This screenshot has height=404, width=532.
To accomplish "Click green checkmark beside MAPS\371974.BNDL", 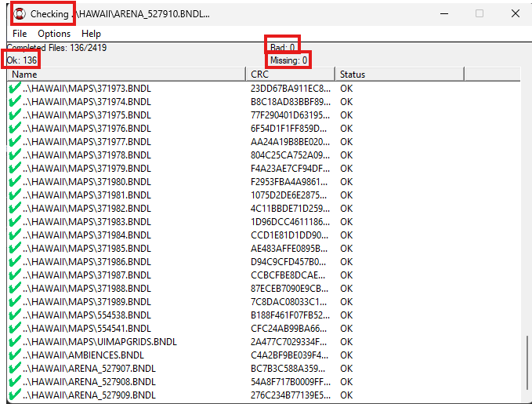I will click(15, 102).
